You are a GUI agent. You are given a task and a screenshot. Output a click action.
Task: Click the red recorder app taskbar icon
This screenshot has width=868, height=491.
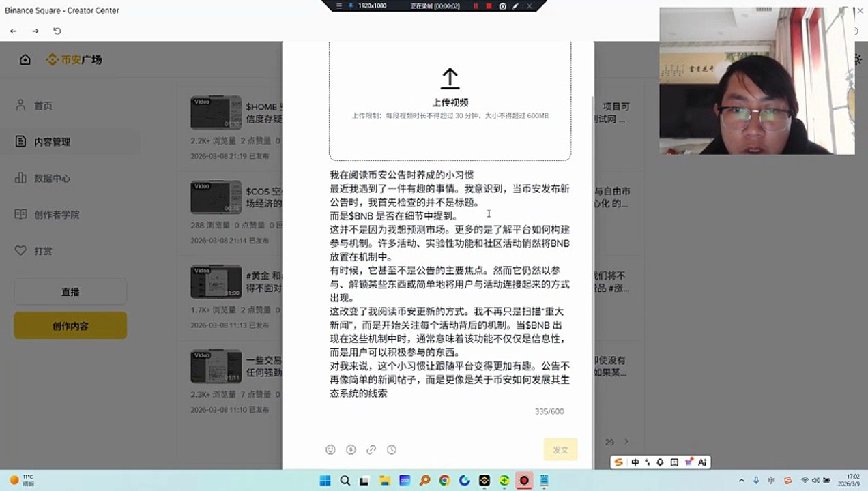point(524,481)
